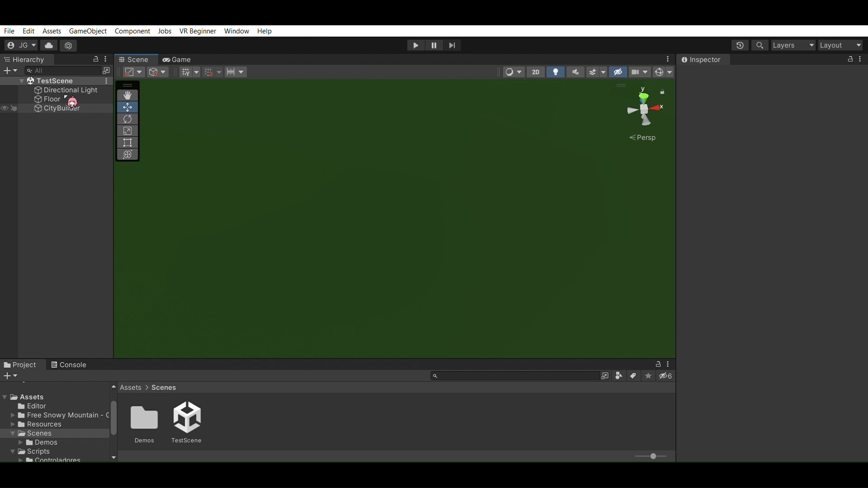Expand the TestScene hierarchy node
868x488 pixels.
[21, 80]
